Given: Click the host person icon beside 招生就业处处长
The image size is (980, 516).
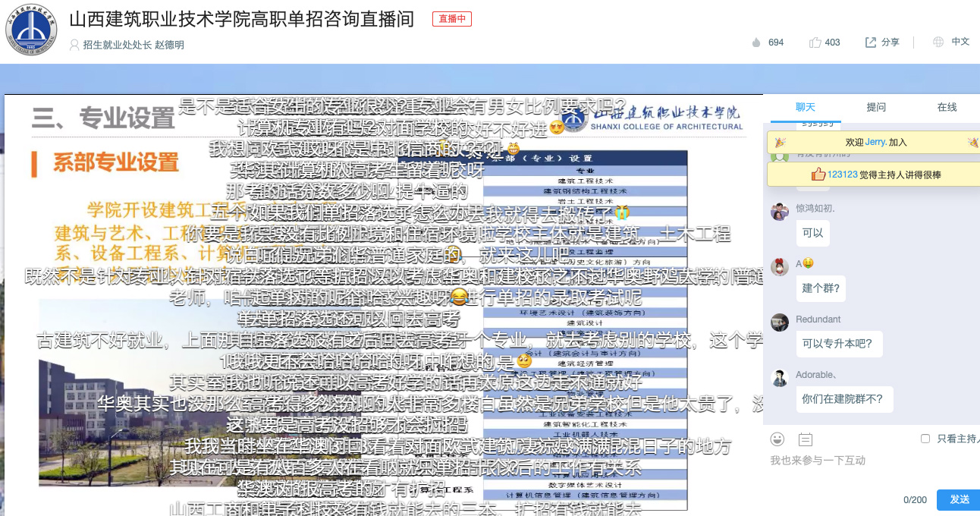Looking at the screenshot, I should (x=74, y=46).
